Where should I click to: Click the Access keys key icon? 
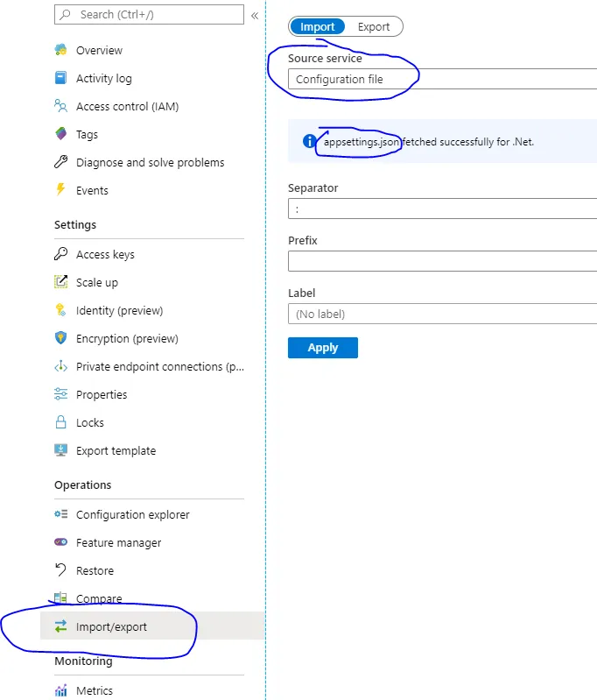point(60,254)
